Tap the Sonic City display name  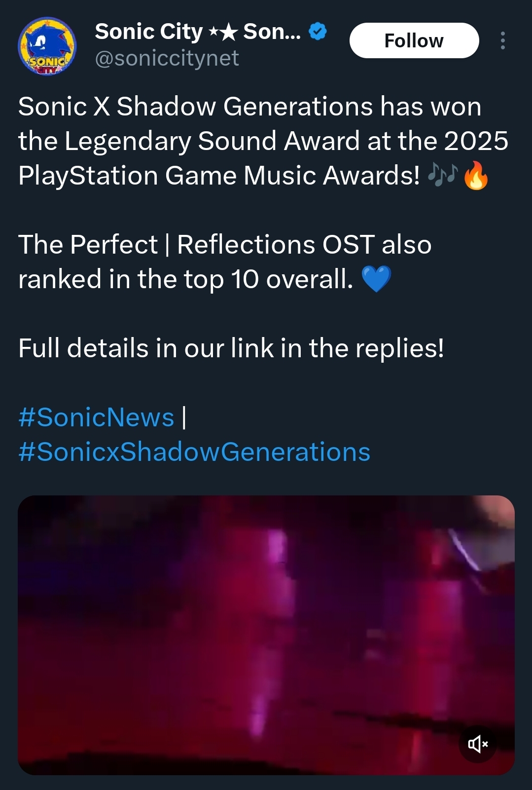coord(148,32)
